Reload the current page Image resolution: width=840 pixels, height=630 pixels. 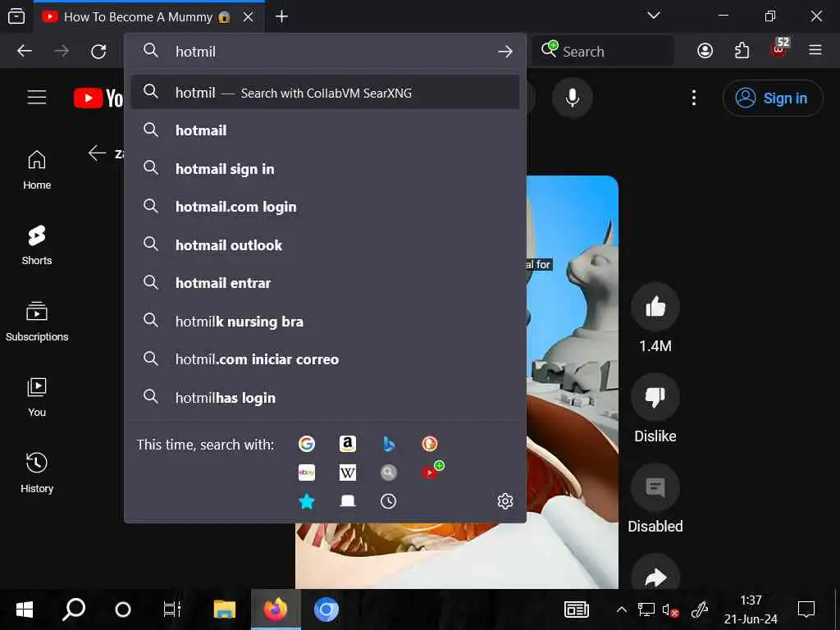(98, 52)
